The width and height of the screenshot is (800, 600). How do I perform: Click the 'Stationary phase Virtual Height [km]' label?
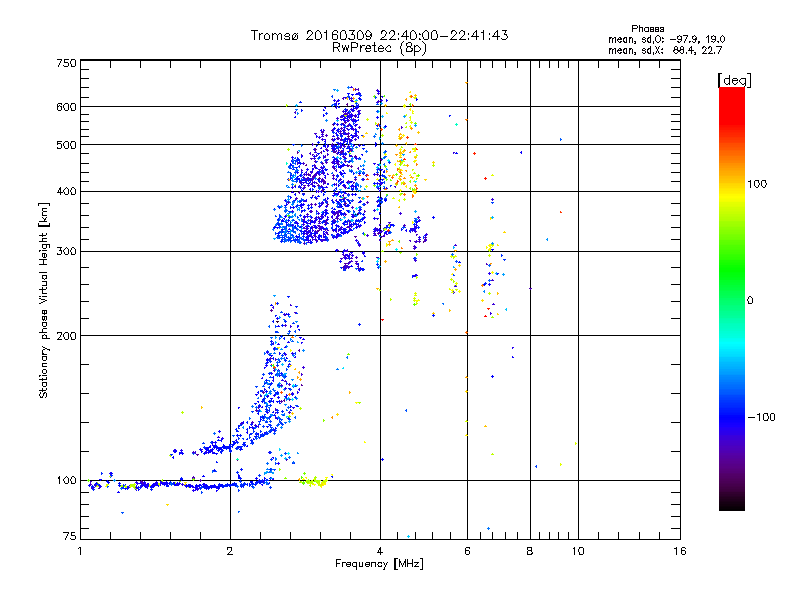pos(44,301)
